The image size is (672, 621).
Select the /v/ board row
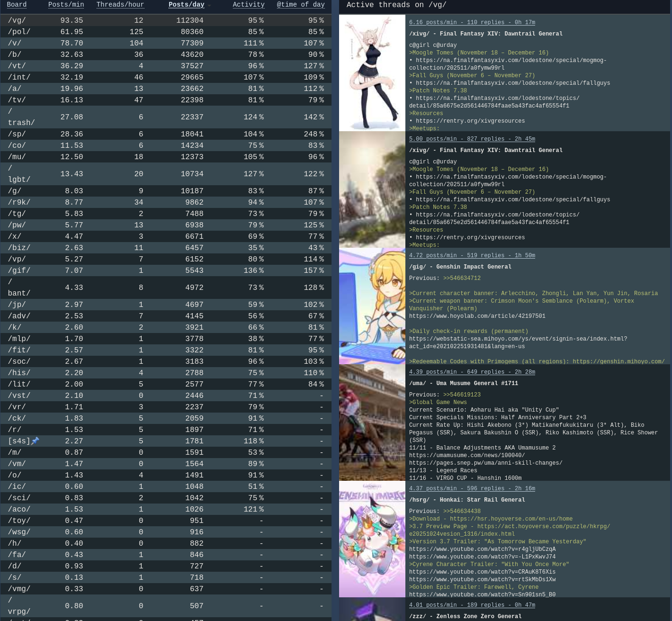pyautogui.click(x=166, y=43)
